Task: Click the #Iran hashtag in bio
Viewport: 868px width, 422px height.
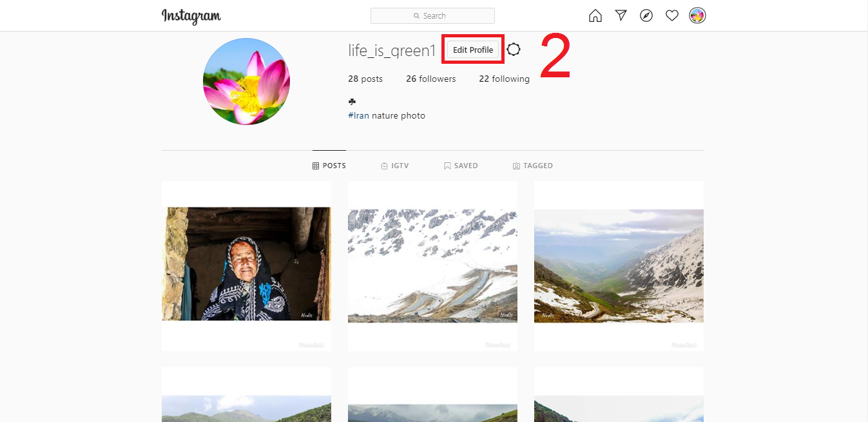Action: pos(359,116)
